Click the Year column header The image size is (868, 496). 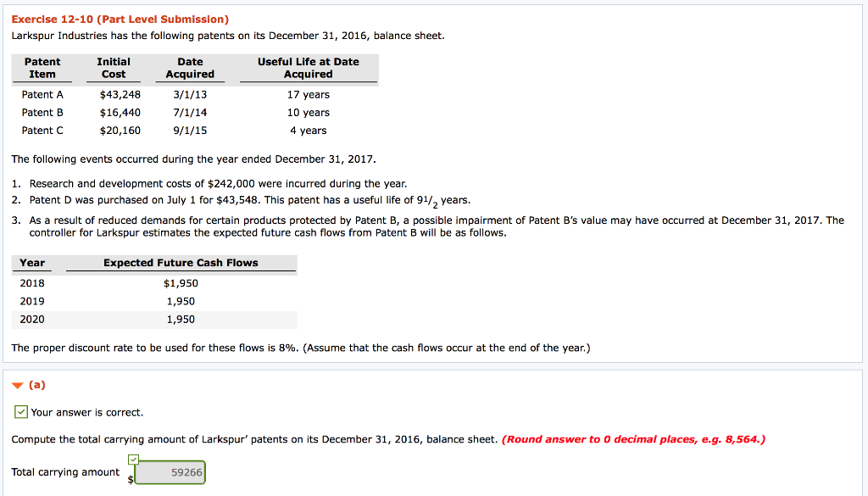pyautogui.click(x=31, y=263)
